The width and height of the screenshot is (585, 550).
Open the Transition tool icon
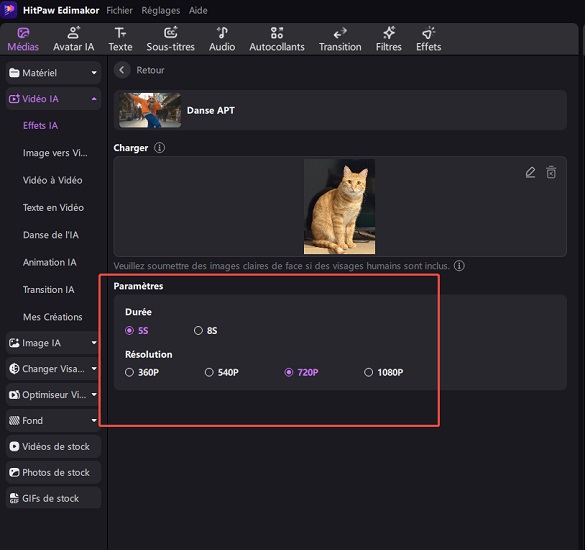point(340,33)
